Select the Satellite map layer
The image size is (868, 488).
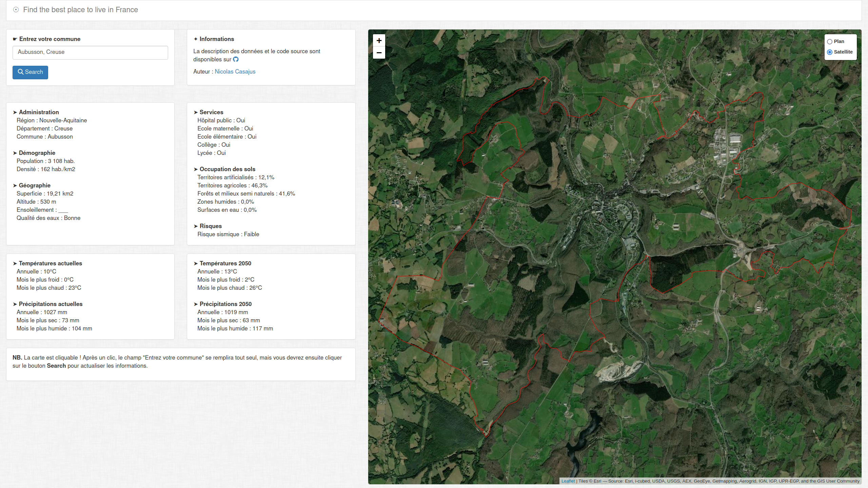pyautogui.click(x=830, y=52)
